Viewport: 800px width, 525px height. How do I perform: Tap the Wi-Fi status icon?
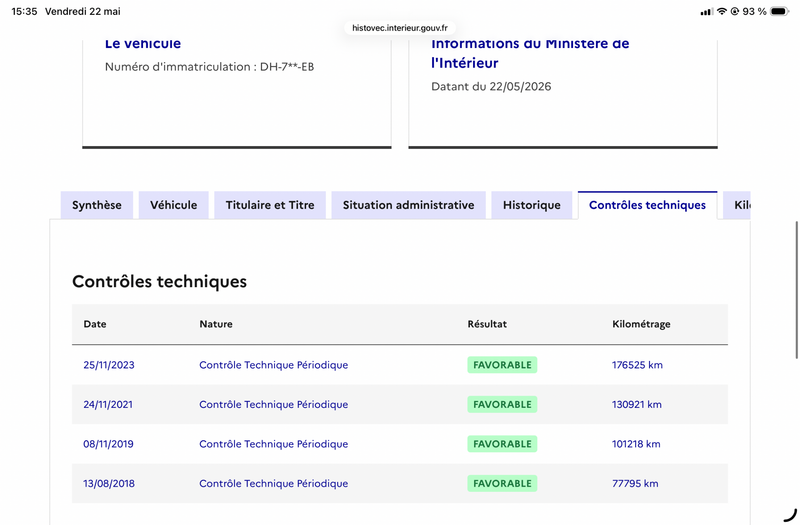tap(721, 11)
